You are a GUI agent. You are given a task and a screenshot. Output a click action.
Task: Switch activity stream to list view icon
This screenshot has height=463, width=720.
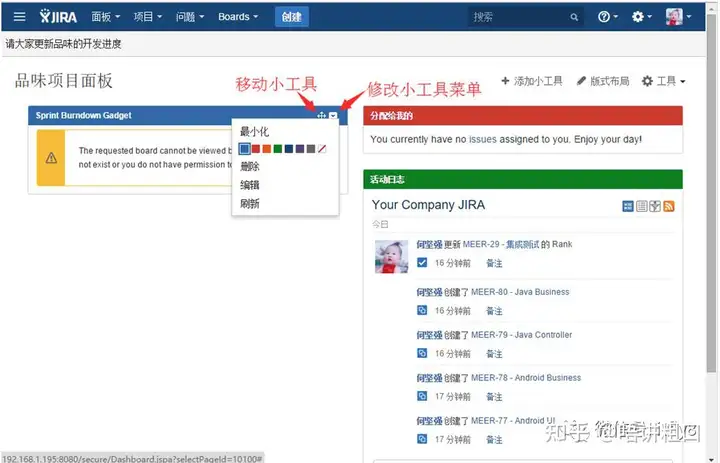[x=641, y=206]
